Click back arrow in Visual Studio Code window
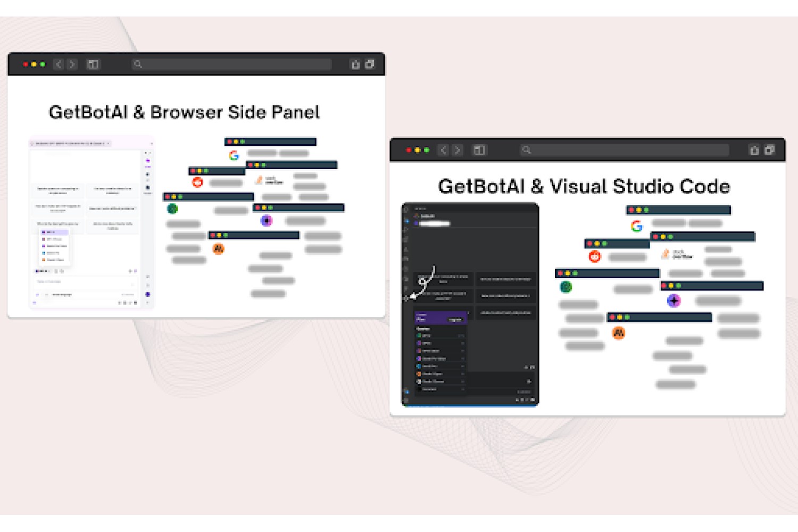 coord(444,150)
